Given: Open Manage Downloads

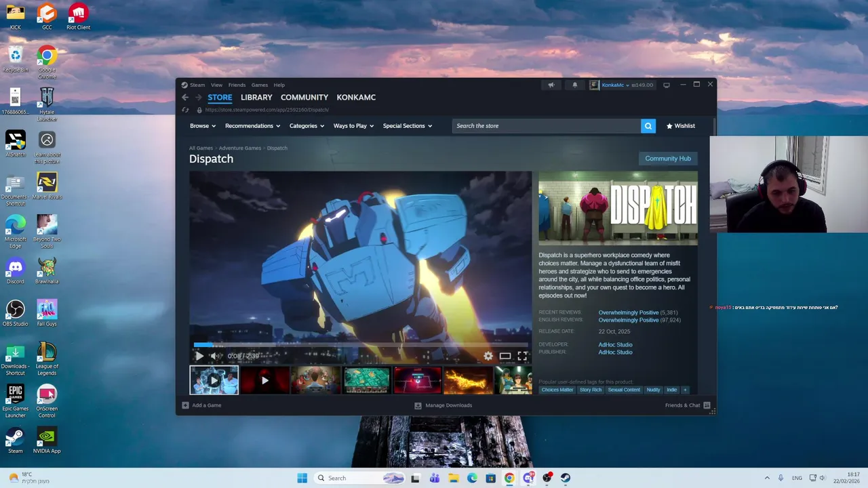Looking at the screenshot, I should (443, 405).
